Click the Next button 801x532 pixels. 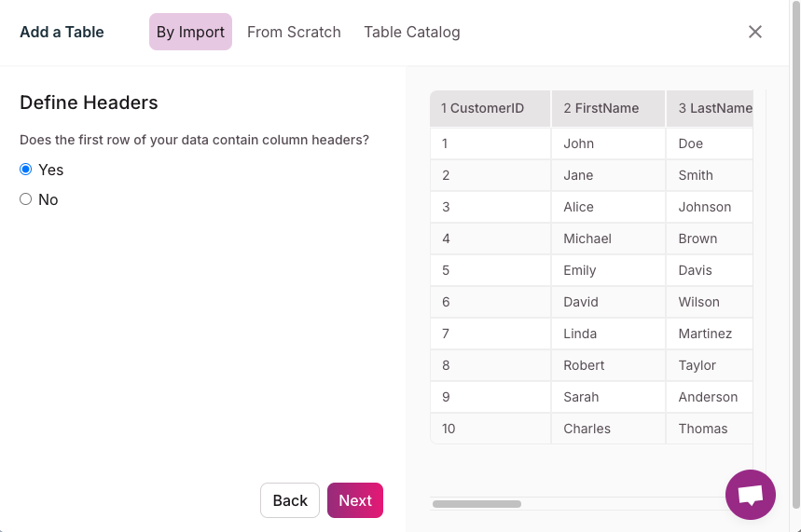point(355,500)
